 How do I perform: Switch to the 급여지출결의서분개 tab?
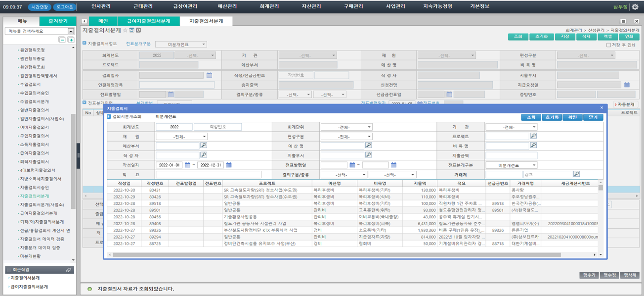(x=149, y=21)
